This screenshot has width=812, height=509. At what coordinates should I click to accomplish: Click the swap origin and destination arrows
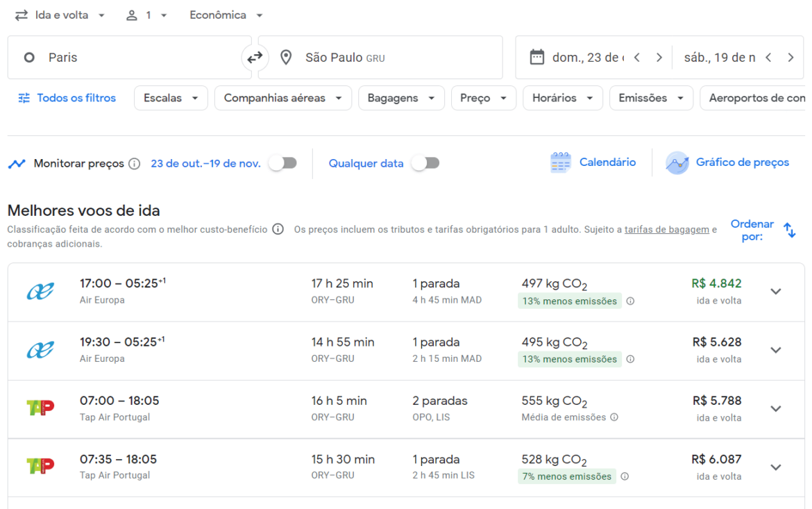(x=256, y=57)
